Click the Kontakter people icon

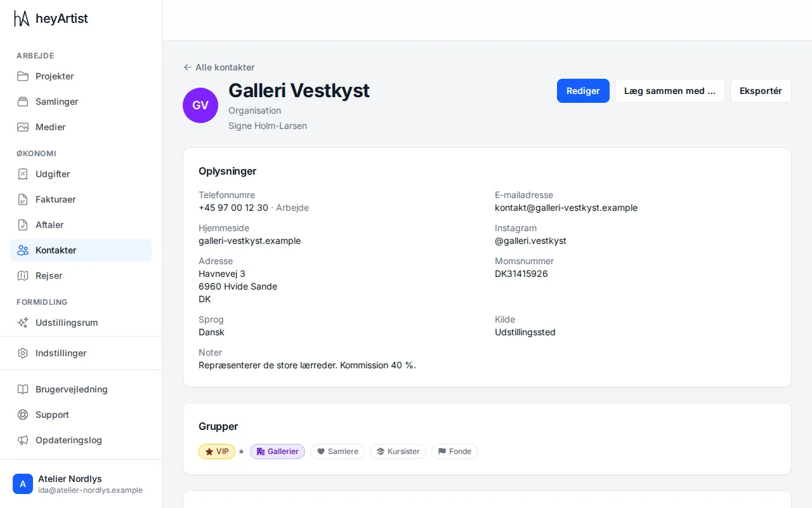pyautogui.click(x=23, y=250)
